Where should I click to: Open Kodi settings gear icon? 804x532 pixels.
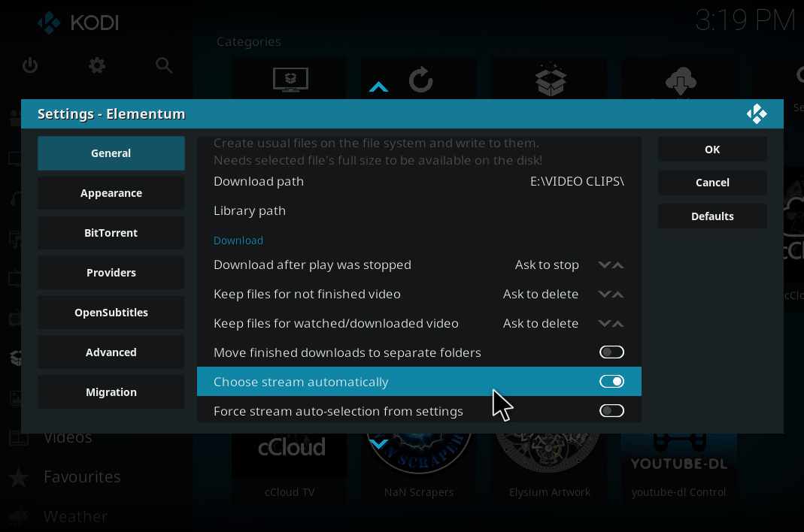click(97, 65)
